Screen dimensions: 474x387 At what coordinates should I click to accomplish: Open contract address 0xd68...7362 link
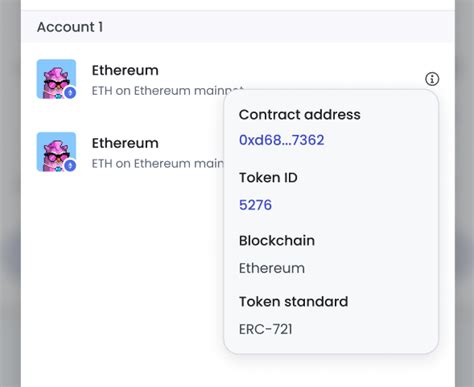tap(282, 140)
